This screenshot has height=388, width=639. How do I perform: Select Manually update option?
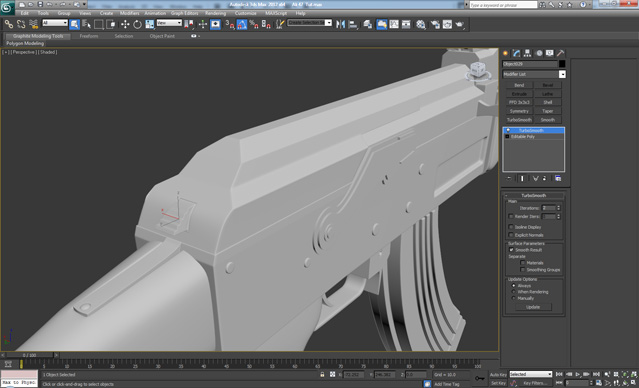pos(513,298)
